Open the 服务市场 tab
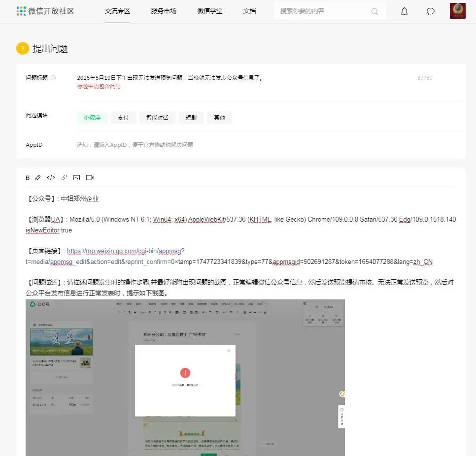The width and height of the screenshot is (476, 456). pos(164,11)
